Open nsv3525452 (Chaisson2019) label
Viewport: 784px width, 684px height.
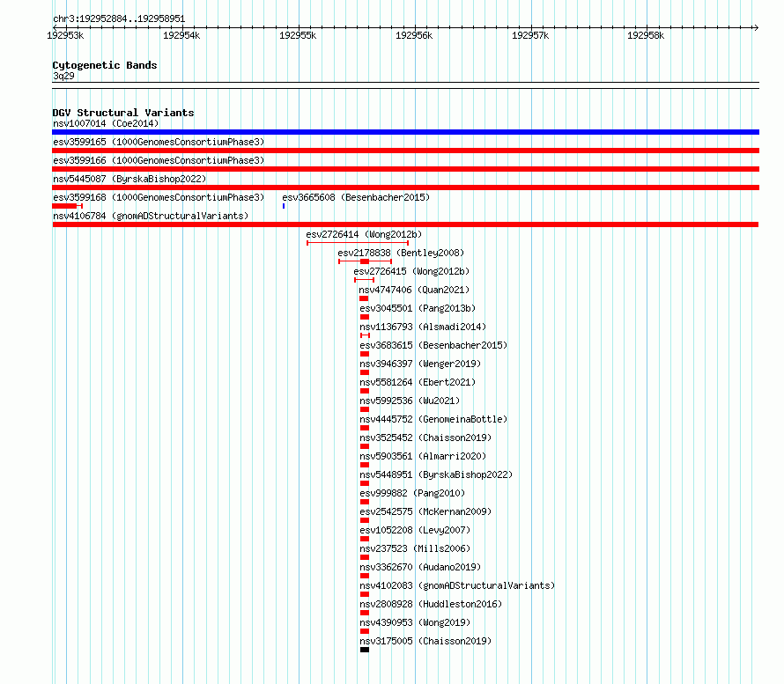(425, 438)
